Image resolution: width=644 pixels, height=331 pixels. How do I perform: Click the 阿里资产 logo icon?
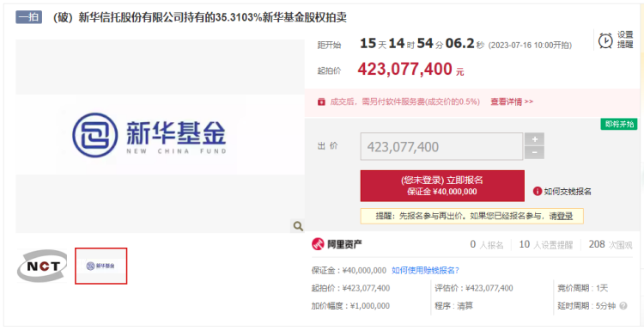(318, 244)
